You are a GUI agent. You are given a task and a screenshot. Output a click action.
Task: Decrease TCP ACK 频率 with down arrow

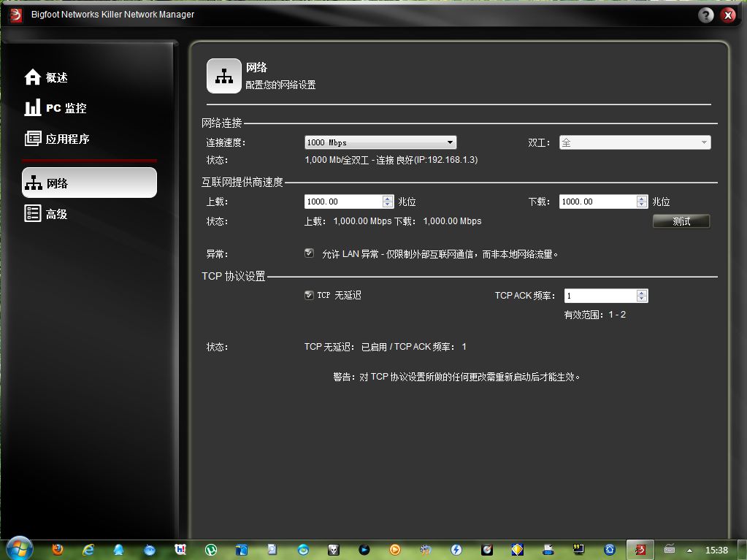pos(642,299)
